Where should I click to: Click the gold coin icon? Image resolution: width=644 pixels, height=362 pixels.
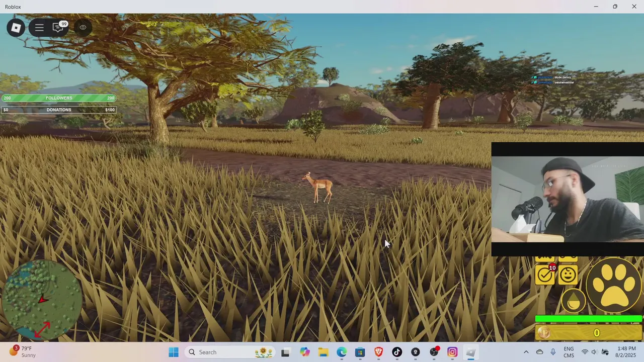click(x=544, y=332)
